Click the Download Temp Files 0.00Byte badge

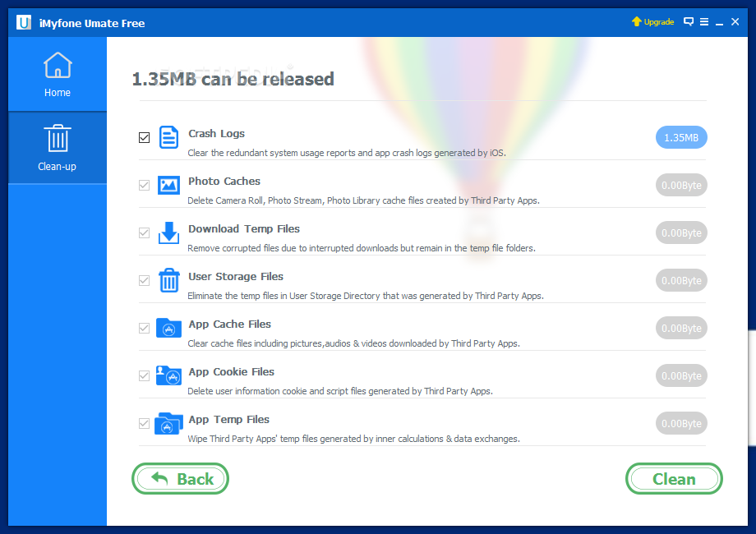[681, 232]
